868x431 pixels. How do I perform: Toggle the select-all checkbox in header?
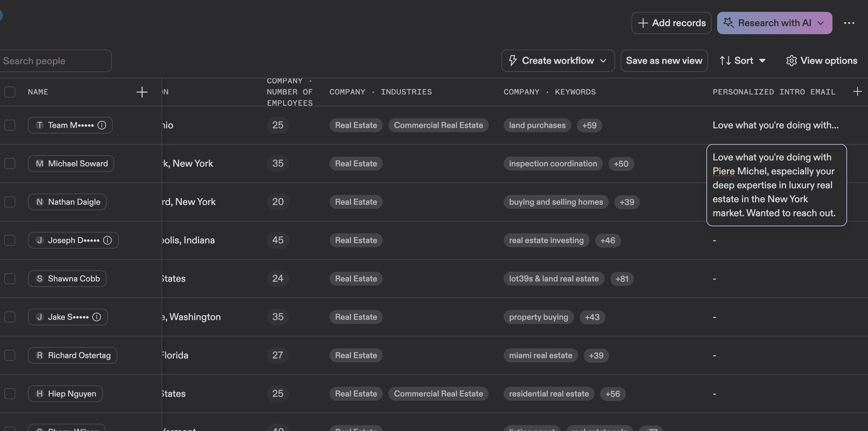pos(10,92)
